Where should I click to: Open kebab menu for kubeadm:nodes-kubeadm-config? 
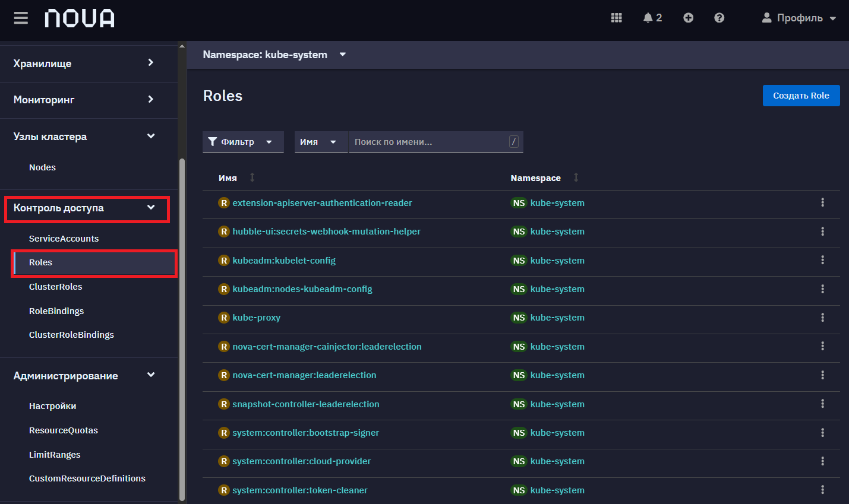coord(822,289)
